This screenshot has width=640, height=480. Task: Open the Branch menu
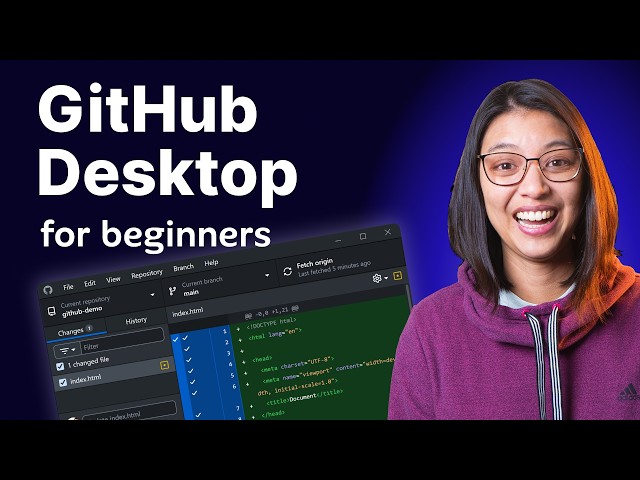pos(183,268)
